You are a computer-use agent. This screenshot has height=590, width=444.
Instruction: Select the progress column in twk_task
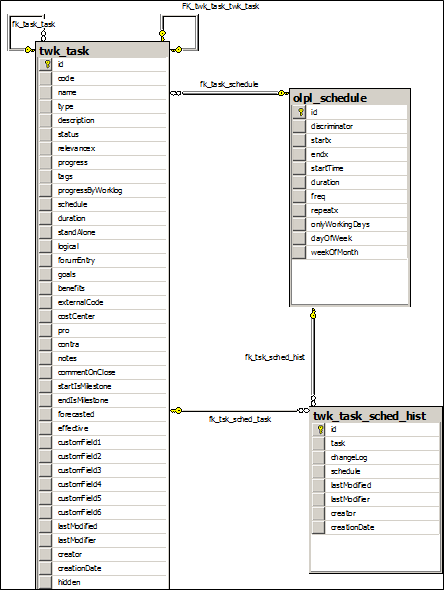pyautogui.click(x=103, y=163)
